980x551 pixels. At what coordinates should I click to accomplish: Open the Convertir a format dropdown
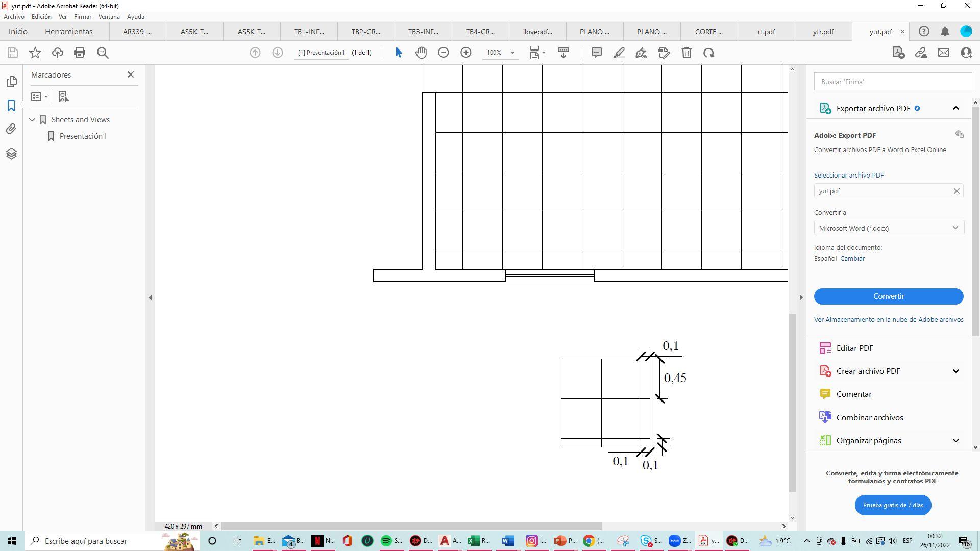click(888, 228)
